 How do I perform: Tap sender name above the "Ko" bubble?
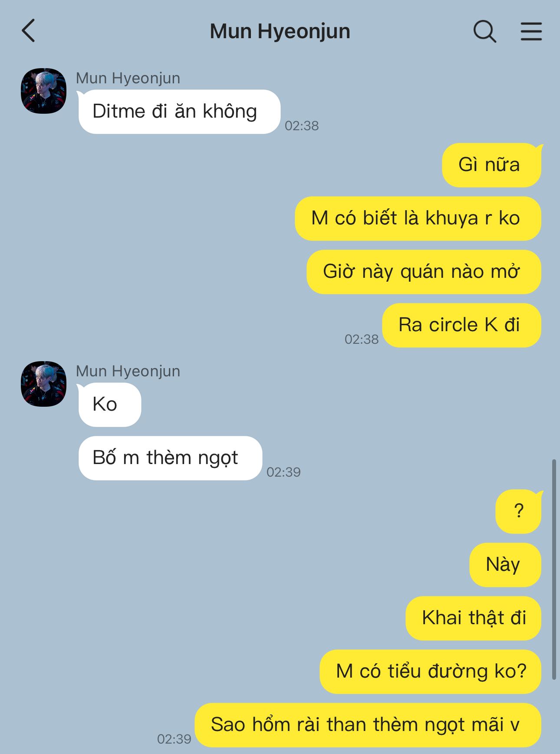click(x=128, y=371)
